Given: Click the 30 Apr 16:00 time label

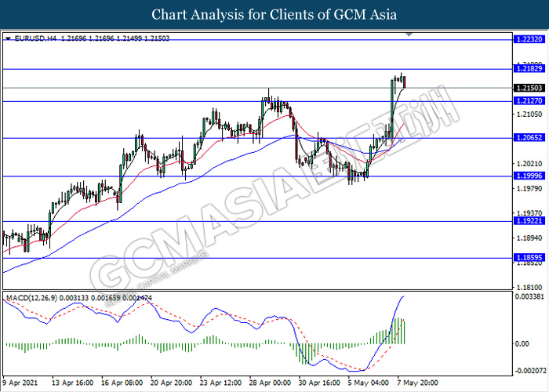Looking at the screenshot, I should point(320,383).
